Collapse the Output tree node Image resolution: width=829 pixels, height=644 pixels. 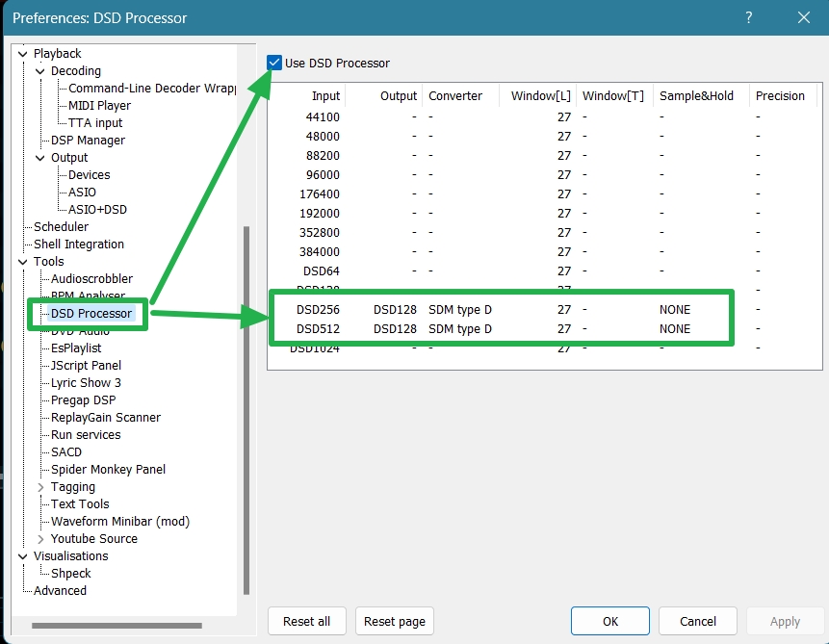pos(40,158)
